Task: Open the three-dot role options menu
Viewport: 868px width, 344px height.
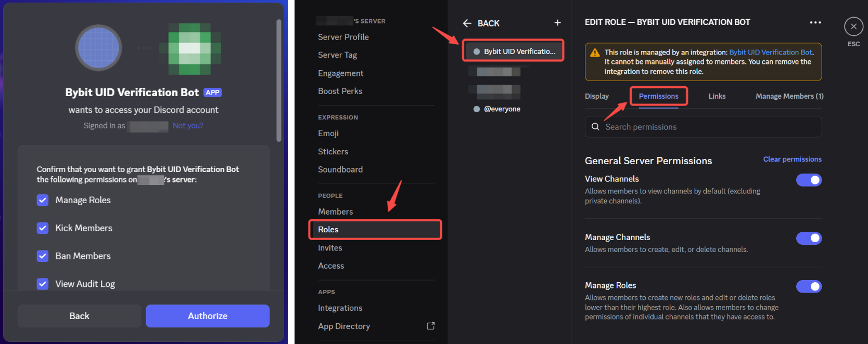Action: point(815,22)
